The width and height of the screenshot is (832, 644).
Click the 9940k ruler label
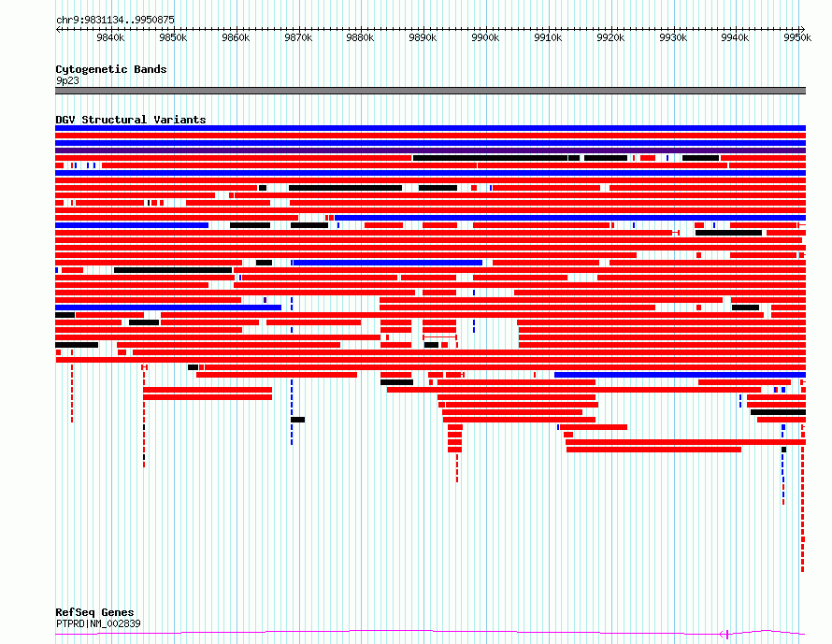[x=735, y=37]
